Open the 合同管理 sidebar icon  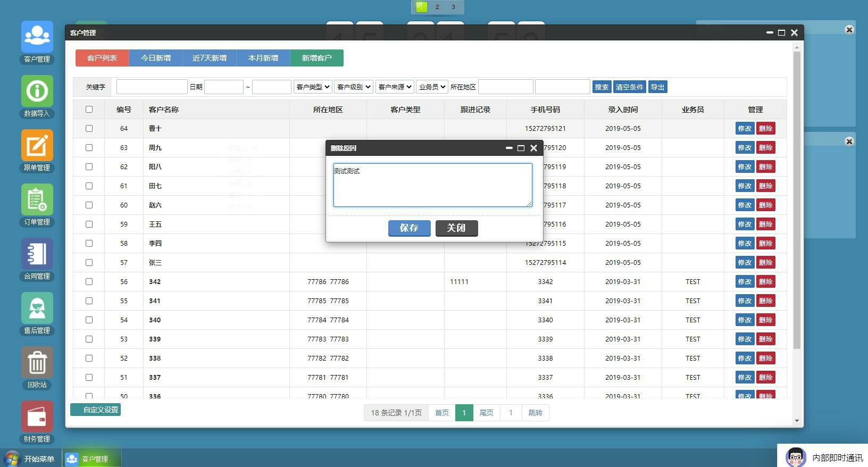pos(37,254)
